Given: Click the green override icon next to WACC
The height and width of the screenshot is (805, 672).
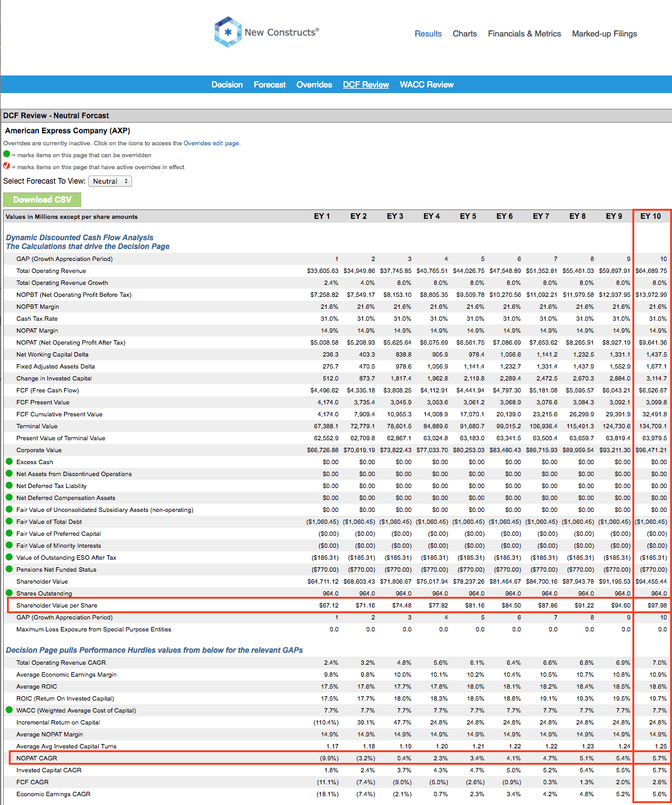Looking at the screenshot, I should tap(9, 710).
